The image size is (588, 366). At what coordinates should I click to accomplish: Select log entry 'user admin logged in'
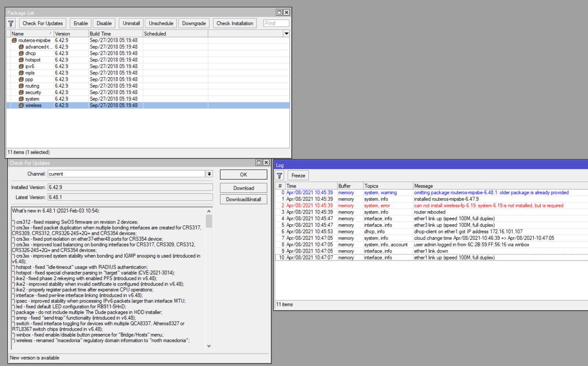pos(431,245)
